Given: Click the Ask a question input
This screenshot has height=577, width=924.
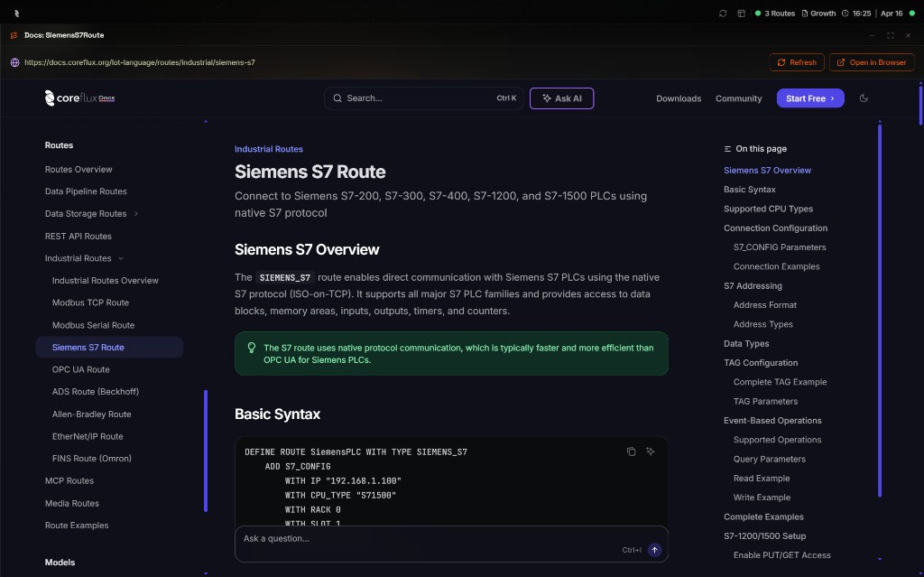Looking at the screenshot, I should (451, 544).
